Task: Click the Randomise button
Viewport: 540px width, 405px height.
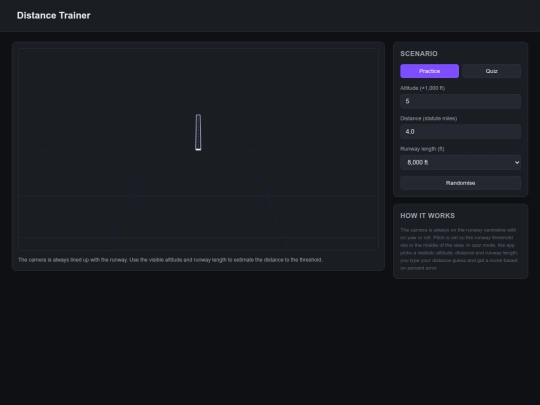Action: pos(460,183)
